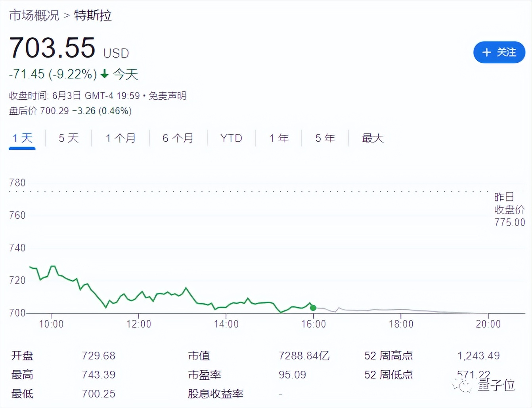532x408 pixels.
Task: Click the 最低 value 700.25
Action: [99, 394]
